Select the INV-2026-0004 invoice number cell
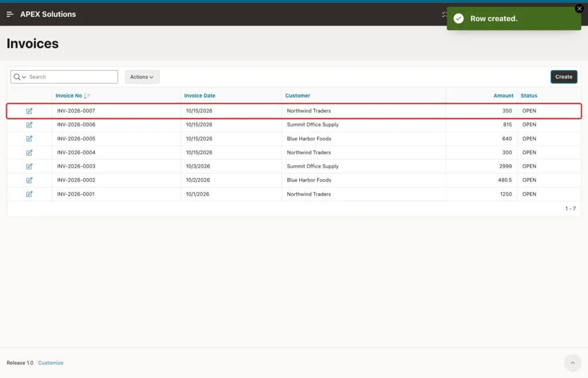This screenshot has height=378, width=588. [x=76, y=153]
